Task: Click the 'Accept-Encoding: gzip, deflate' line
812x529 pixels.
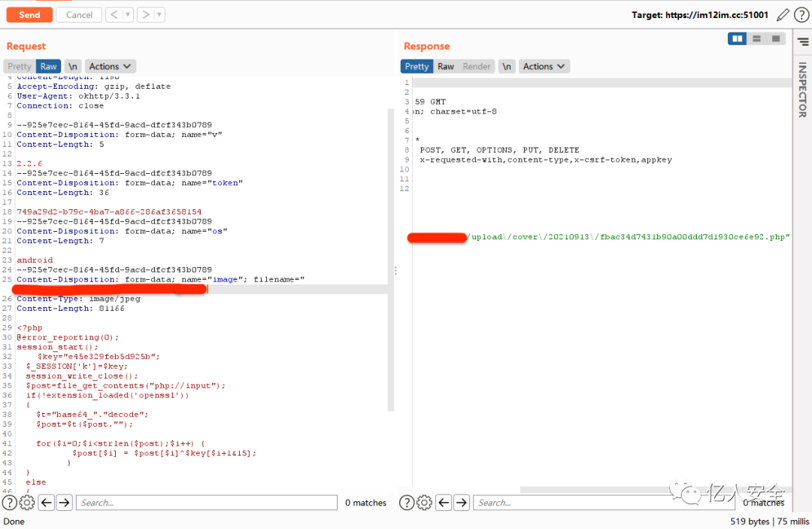Action: point(94,87)
